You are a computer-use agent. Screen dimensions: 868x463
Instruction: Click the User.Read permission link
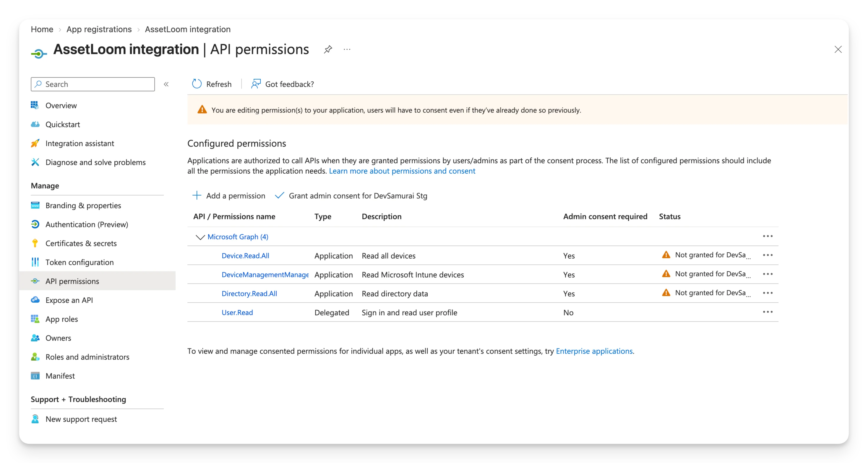click(x=237, y=313)
